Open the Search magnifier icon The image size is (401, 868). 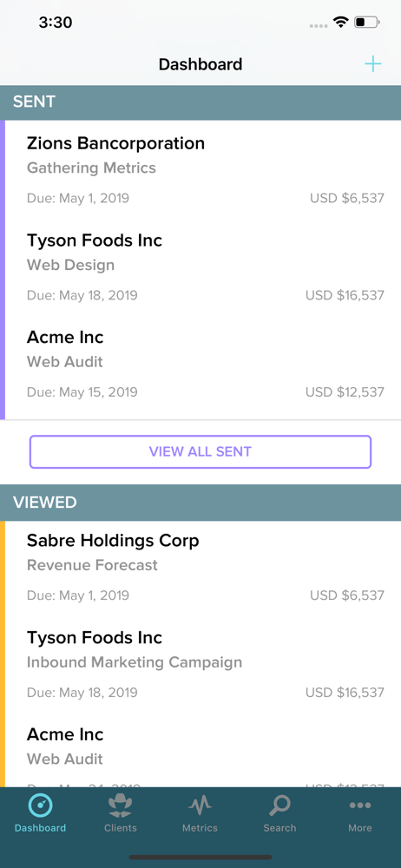[x=279, y=805]
